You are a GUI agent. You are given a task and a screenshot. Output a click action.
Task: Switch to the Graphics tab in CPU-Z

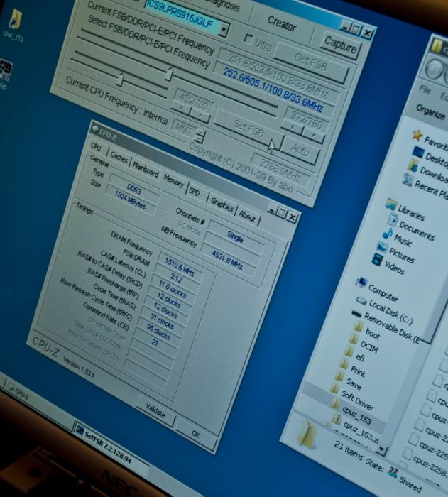pyautogui.click(x=222, y=205)
